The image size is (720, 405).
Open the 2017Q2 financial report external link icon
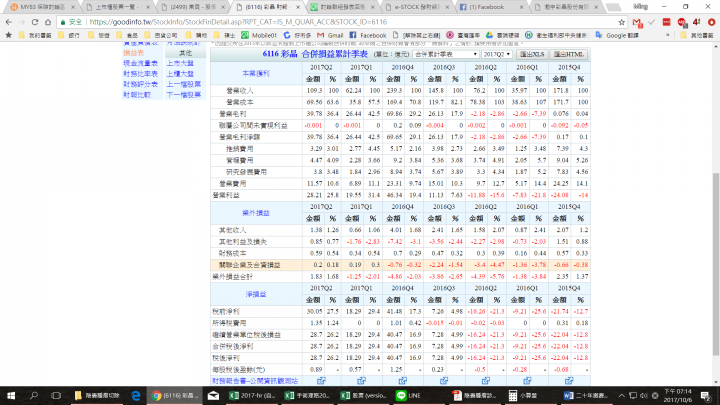point(321,381)
